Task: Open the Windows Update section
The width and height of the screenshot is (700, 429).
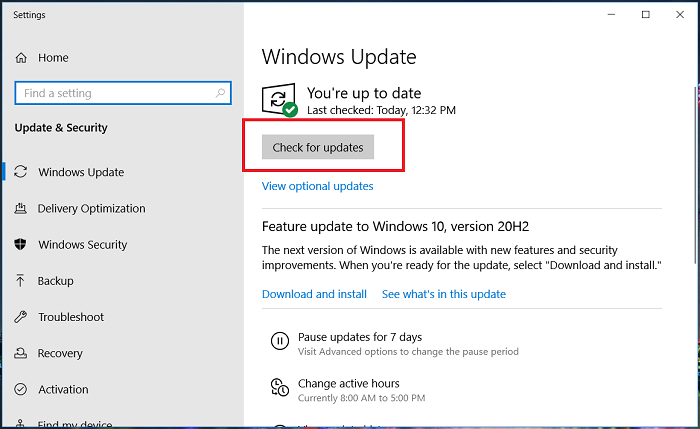Action: (x=81, y=172)
